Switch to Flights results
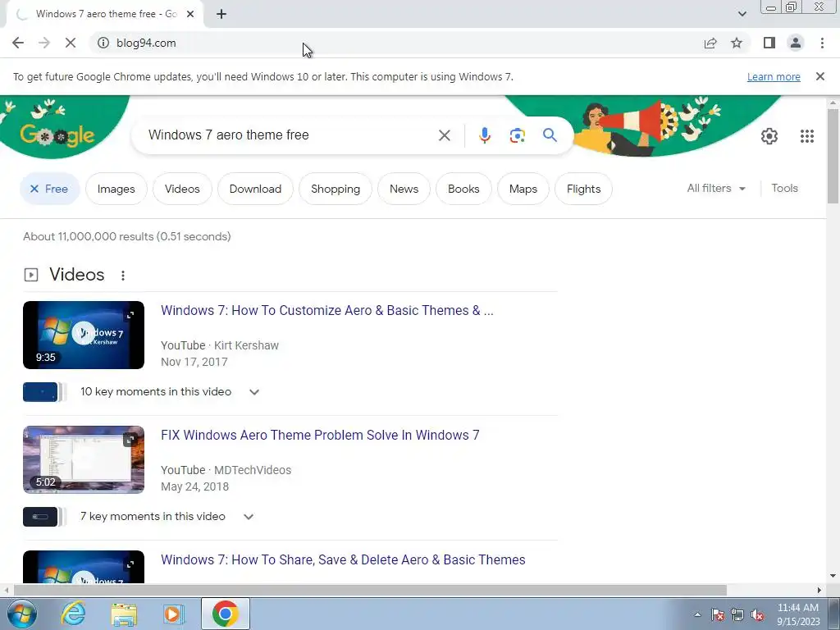 (583, 189)
